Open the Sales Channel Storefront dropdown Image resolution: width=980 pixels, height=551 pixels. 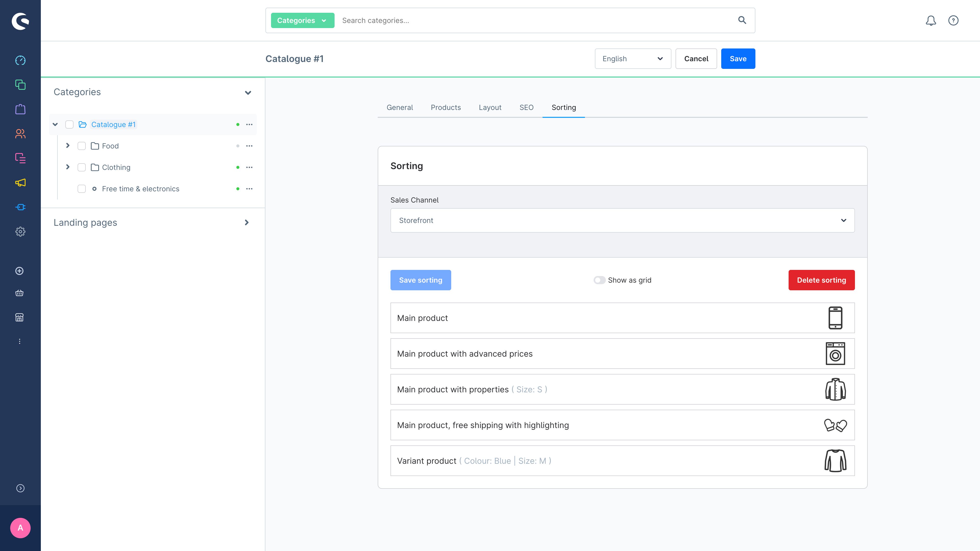tap(622, 220)
